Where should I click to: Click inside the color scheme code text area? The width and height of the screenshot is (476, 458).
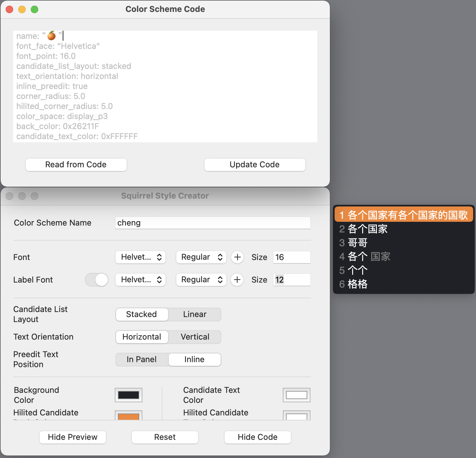point(165,86)
